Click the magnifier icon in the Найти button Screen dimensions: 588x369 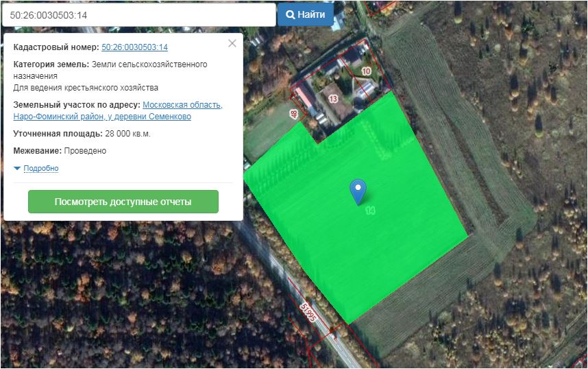point(291,14)
